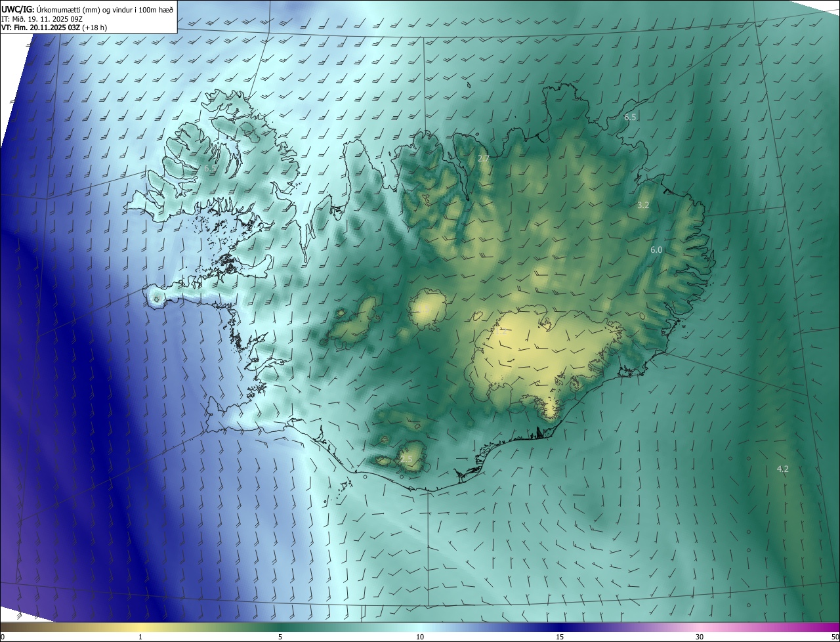Image resolution: width=840 pixels, height=642 pixels.
Task: Click the 2.5 value on the southern glacier
Action: [407, 460]
